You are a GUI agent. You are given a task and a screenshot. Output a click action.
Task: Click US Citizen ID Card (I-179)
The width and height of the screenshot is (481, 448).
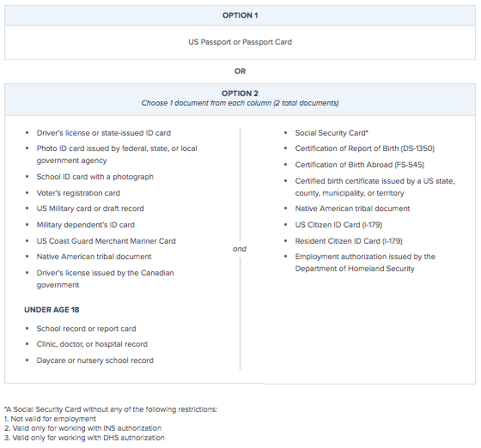click(338, 225)
